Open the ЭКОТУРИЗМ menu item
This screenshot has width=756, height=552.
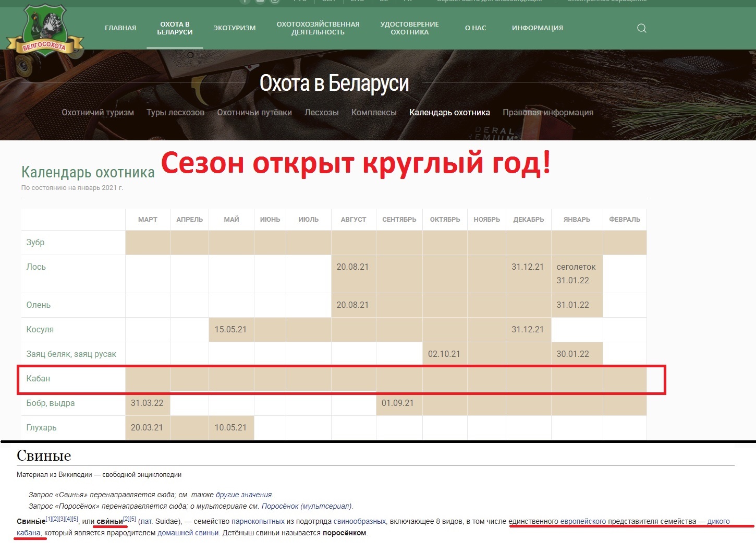pos(234,28)
